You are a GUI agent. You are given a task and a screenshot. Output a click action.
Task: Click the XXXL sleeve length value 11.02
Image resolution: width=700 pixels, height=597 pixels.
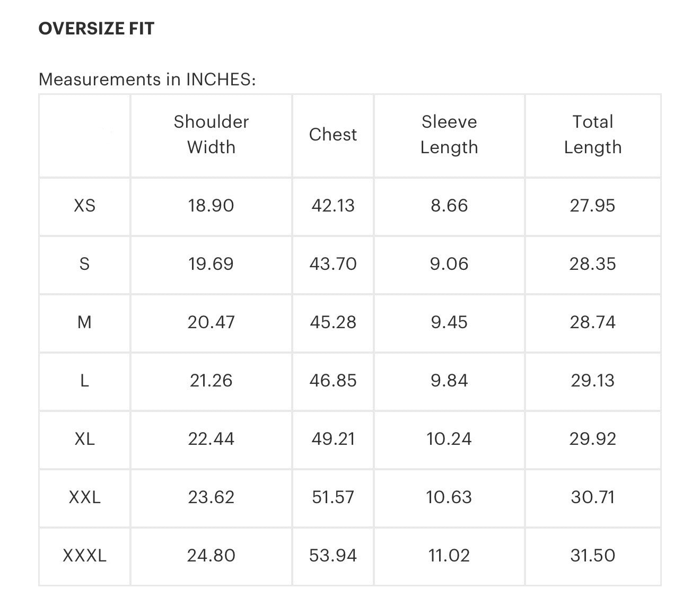click(x=449, y=556)
